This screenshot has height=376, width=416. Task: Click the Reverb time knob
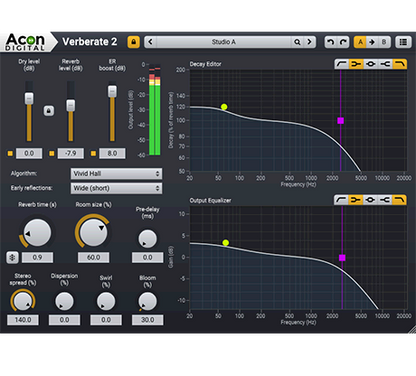click(x=37, y=233)
